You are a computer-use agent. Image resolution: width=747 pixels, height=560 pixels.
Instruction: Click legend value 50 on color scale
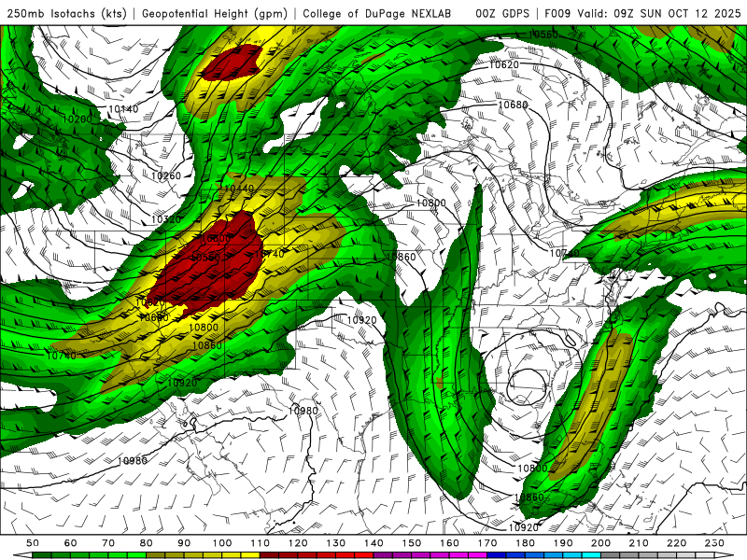click(x=33, y=543)
